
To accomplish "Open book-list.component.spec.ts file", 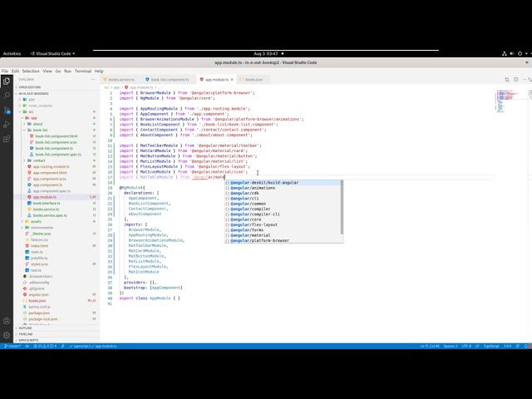I will pyautogui.click(x=58, y=155).
